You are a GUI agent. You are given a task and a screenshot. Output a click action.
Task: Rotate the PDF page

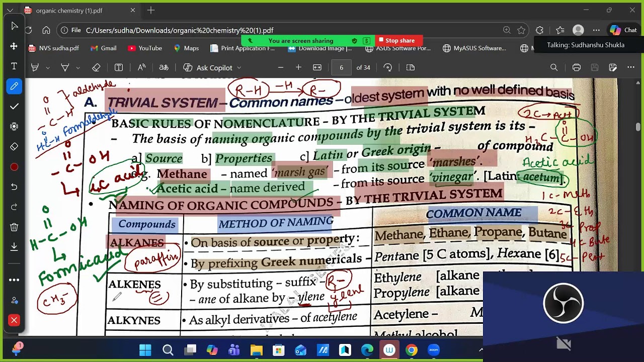pos(387,67)
